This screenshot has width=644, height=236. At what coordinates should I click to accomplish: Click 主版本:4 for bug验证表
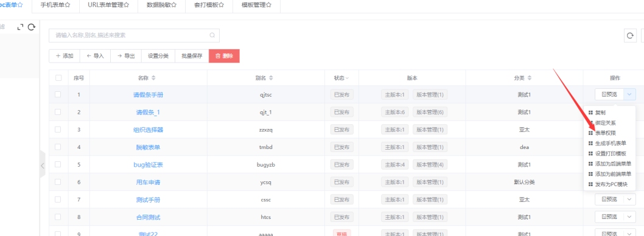point(395,165)
